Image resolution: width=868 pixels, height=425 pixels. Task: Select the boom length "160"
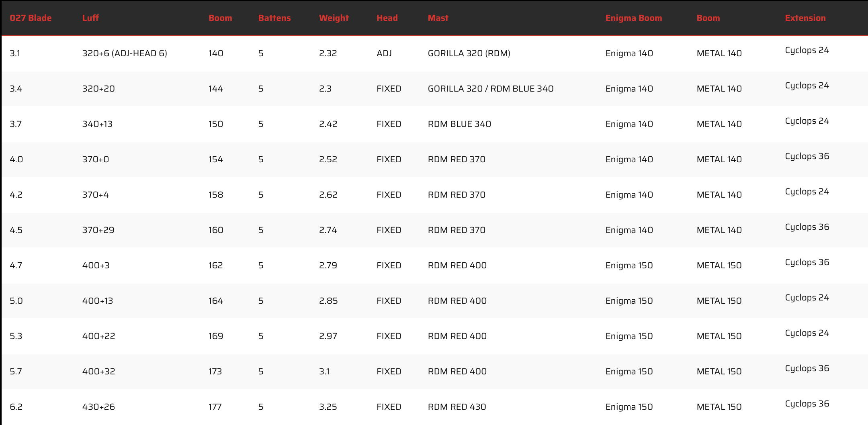[216, 230]
